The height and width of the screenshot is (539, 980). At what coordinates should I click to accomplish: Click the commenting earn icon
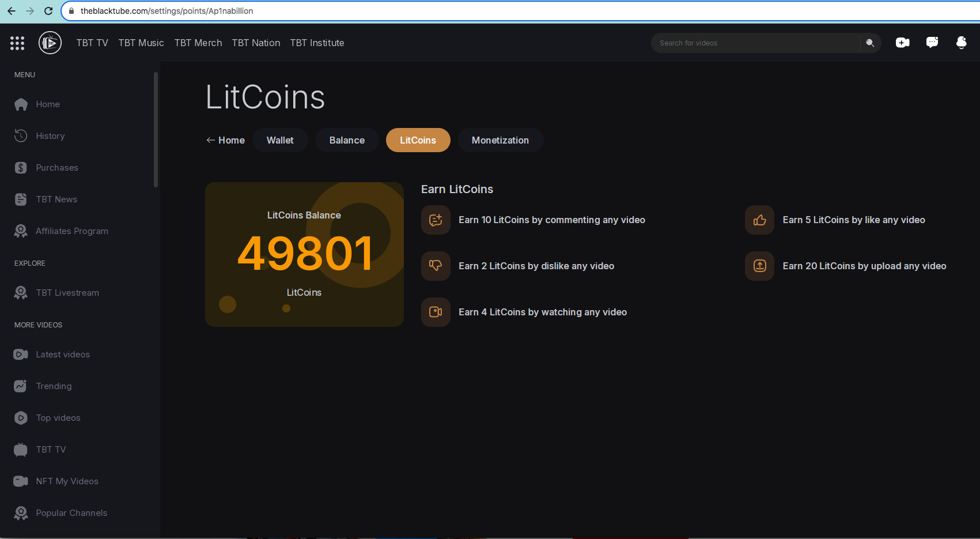pyautogui.click(x=436, y=220)
